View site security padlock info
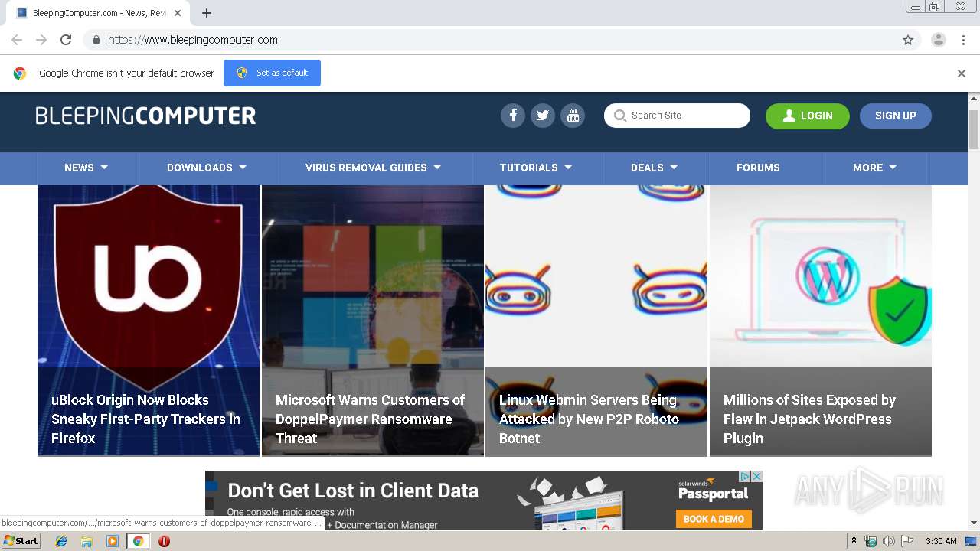 tap(96, 40)
